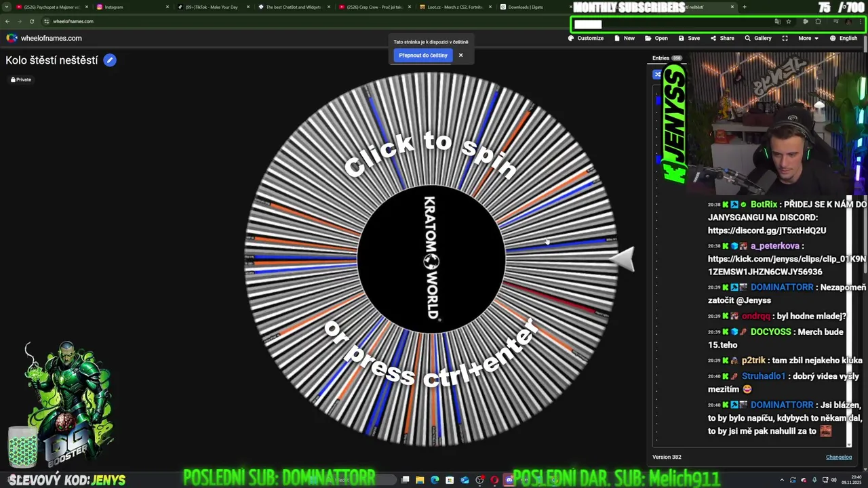
Task: Open the Customize palette option
Action: 586,38
